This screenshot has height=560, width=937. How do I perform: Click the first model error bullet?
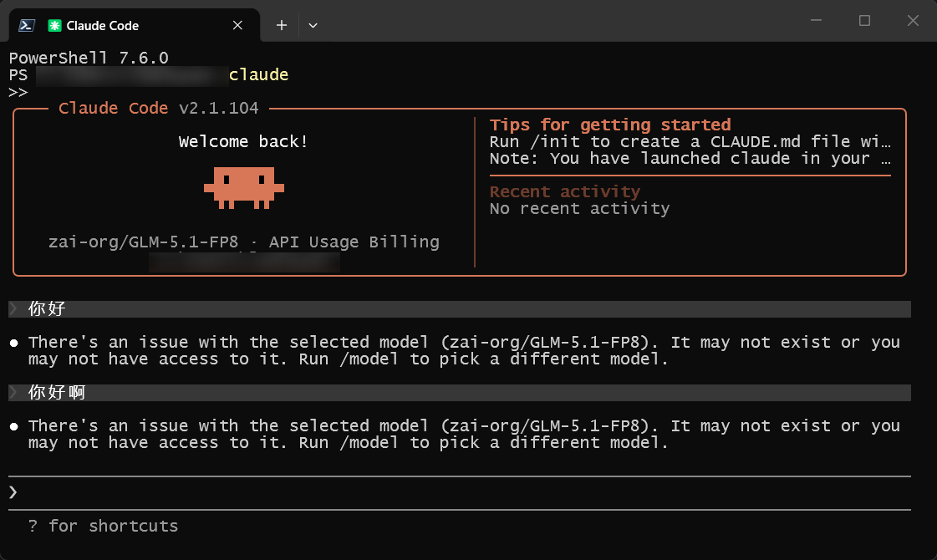(13, 343)
